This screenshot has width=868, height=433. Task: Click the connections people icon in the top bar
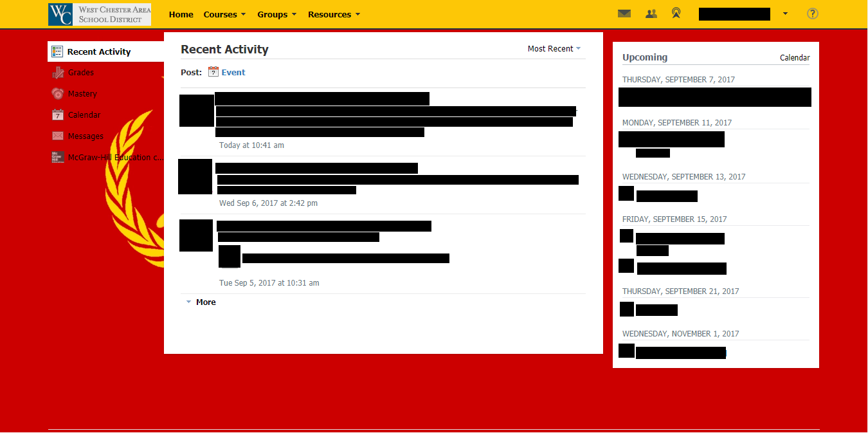click(x=651, y=13)
